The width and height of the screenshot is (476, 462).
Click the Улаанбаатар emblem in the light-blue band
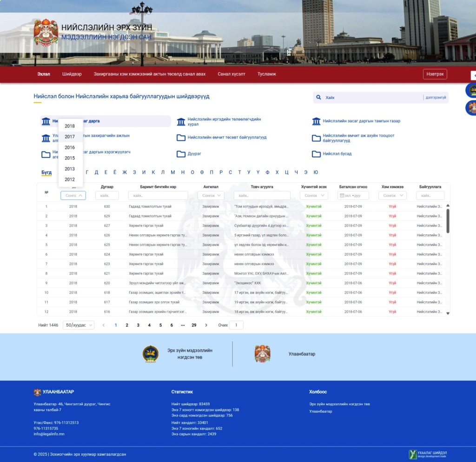262,354
